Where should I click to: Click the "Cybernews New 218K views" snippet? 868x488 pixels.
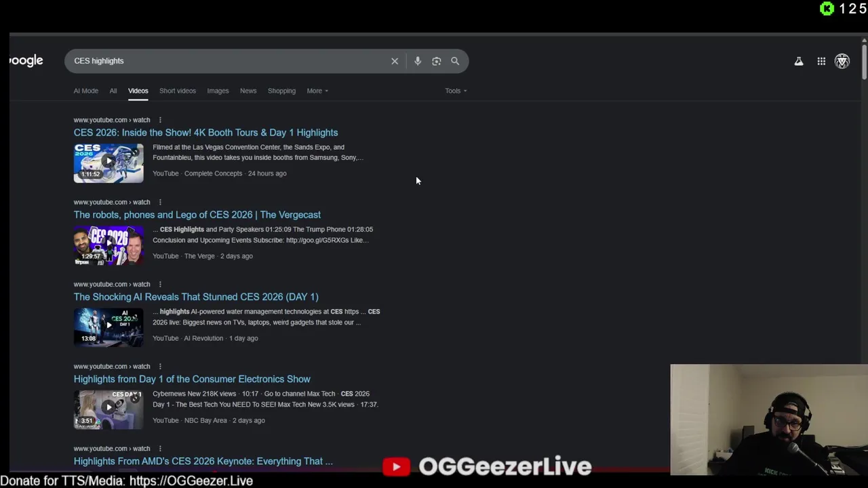[x=265, y=399]
